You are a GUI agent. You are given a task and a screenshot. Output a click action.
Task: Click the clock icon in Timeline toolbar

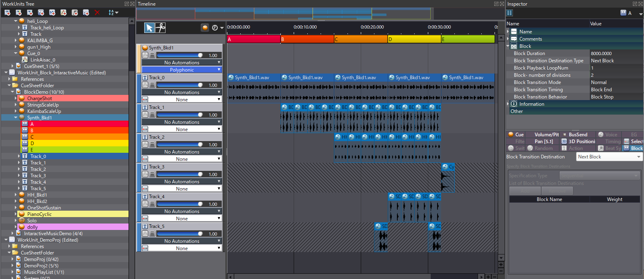pos(215,28)
